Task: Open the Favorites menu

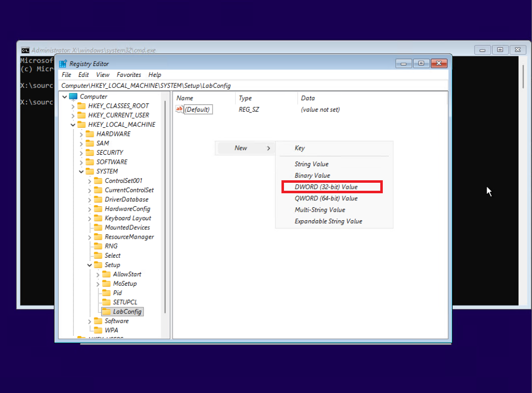Action: pyautogui.click(x=129, y=74)
